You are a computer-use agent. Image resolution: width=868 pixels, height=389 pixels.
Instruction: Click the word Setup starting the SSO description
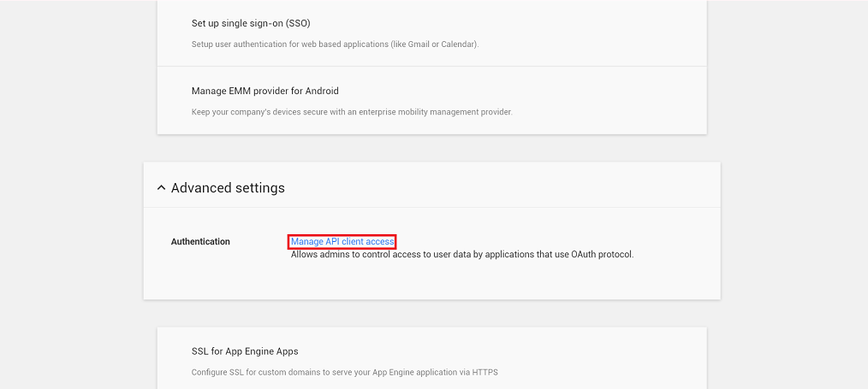click(202, 44)
